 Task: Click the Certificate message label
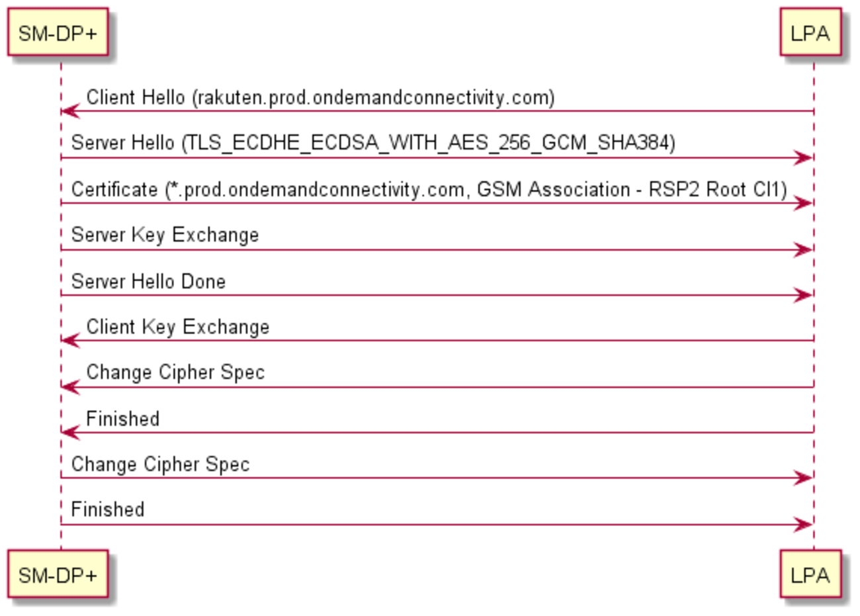click(x=429, y=190)
